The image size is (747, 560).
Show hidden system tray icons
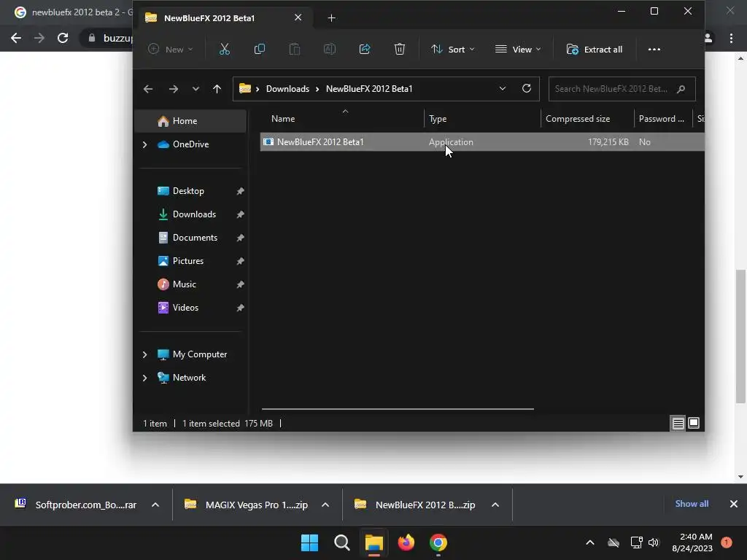pyautogui.click(x=589, y=542)
